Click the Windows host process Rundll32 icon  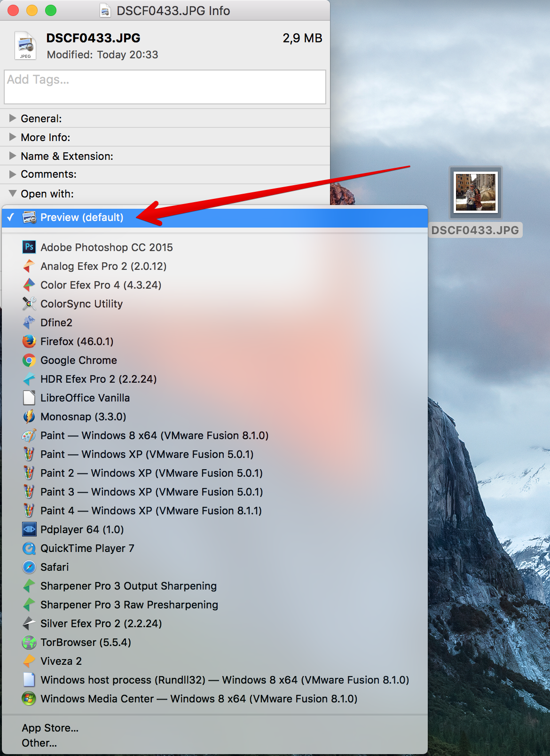coord(29,680)
